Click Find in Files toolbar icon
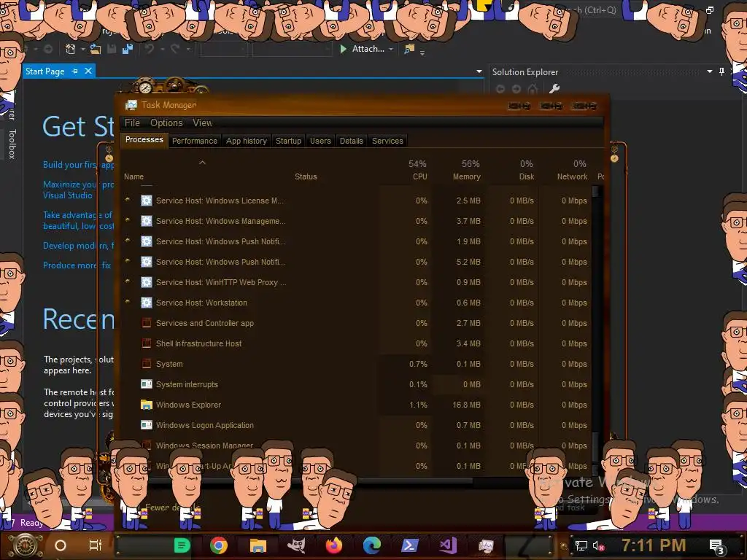Image resolution: width=747 pixels, height=560 pixels. pos(409,49)
